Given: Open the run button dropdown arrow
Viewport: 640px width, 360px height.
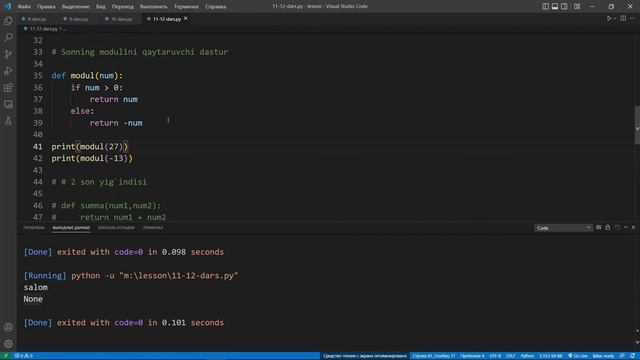Looking at the screenshot, I should coord(615,18).
